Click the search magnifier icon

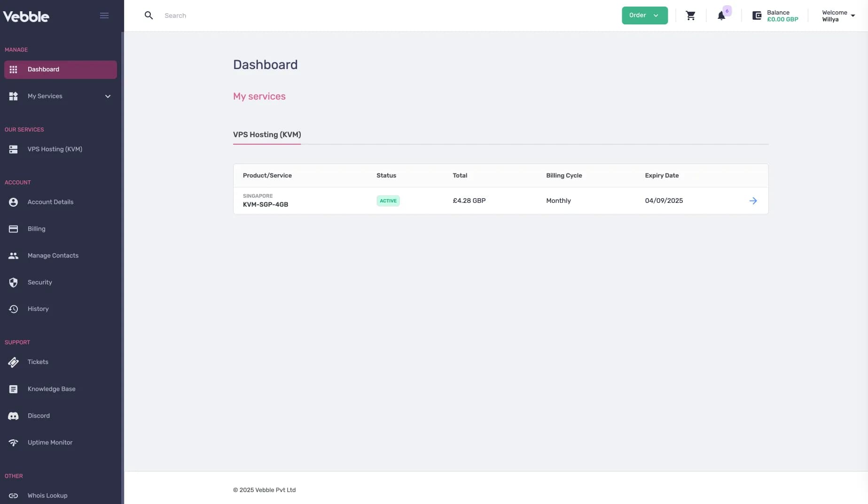149,16
